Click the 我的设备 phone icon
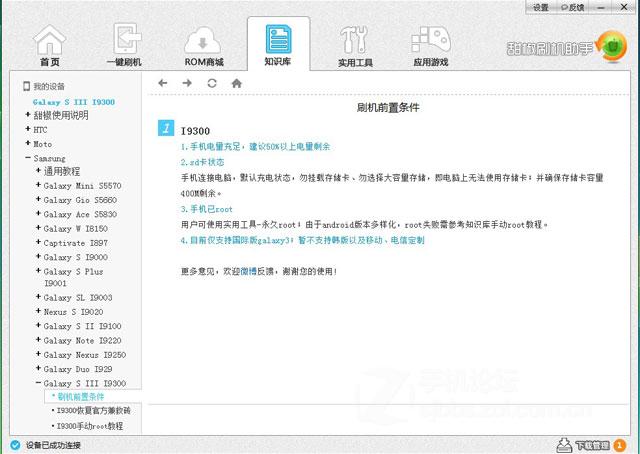 (27, 86)
